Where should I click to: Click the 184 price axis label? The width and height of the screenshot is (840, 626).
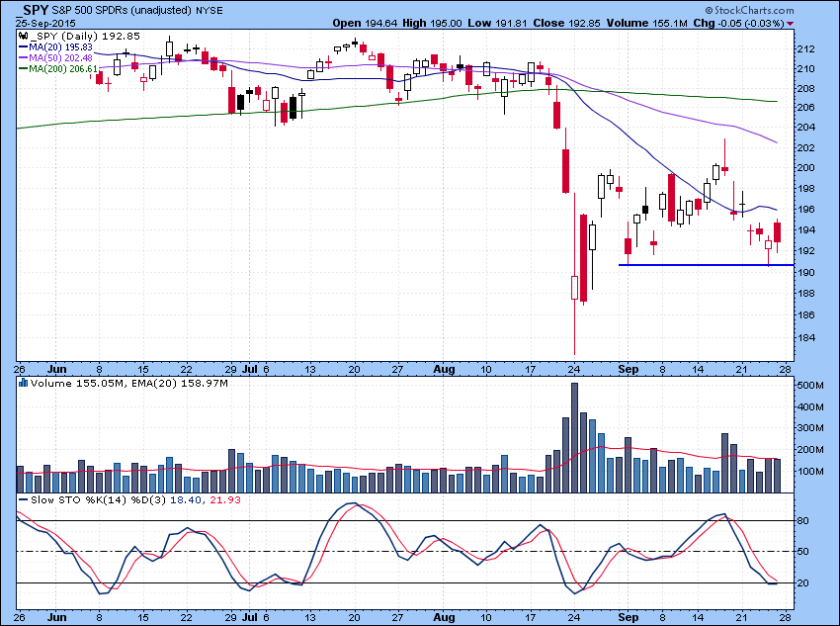pyautogui.click(x=806, y=337)
